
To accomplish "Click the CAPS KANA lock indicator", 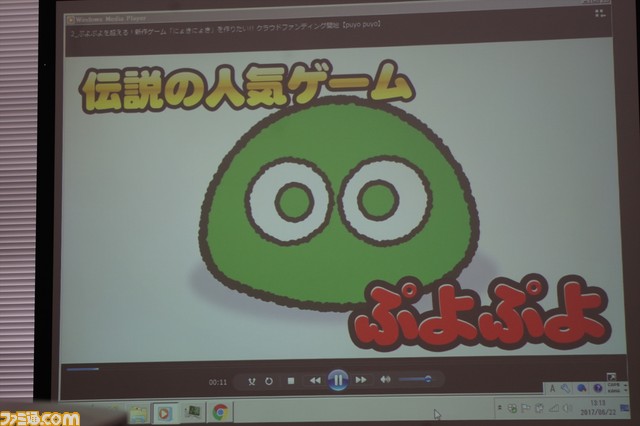I will tap(613, 388).
